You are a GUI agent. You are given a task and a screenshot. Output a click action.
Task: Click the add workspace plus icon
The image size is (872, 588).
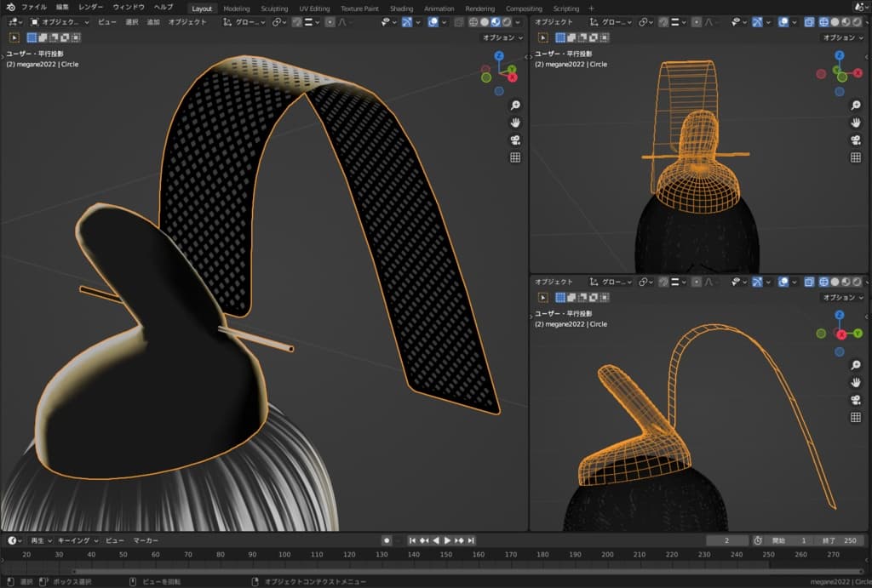click(x=592, y=9)
